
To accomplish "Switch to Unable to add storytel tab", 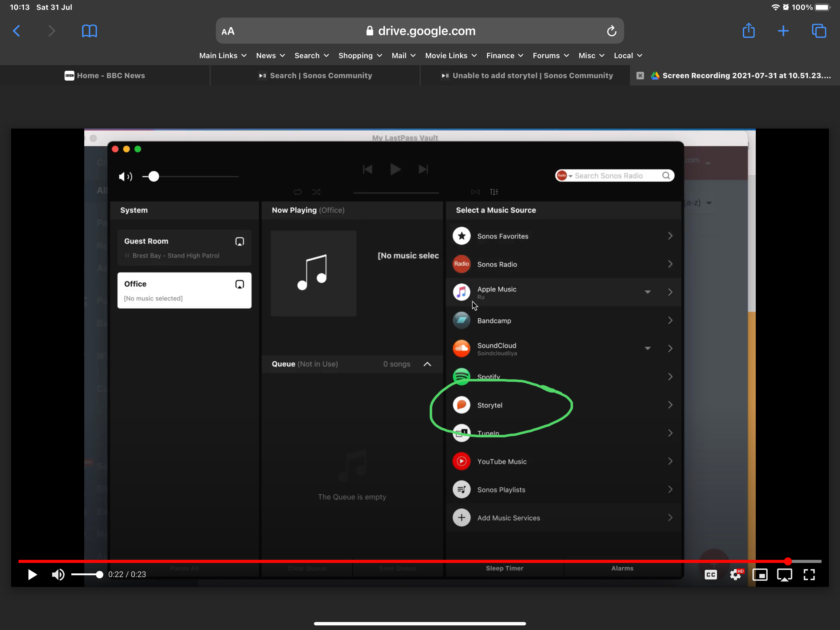I will 525,76.
